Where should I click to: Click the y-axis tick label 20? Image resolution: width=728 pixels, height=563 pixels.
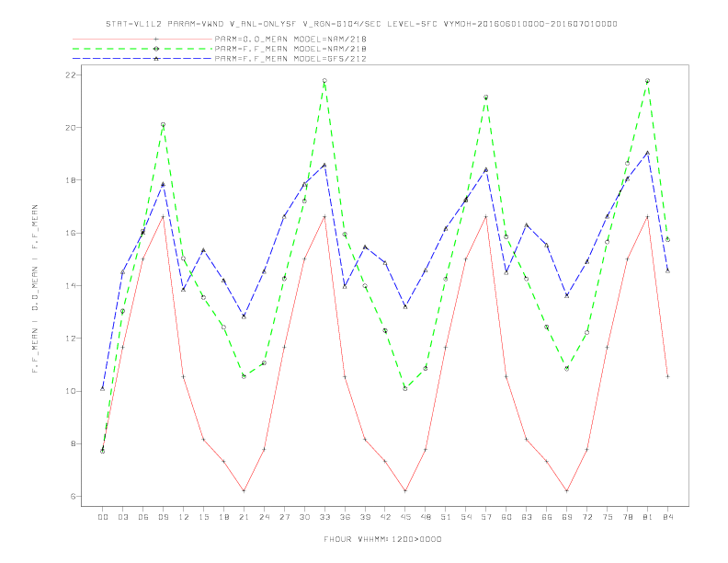click(x=73, y=128)
